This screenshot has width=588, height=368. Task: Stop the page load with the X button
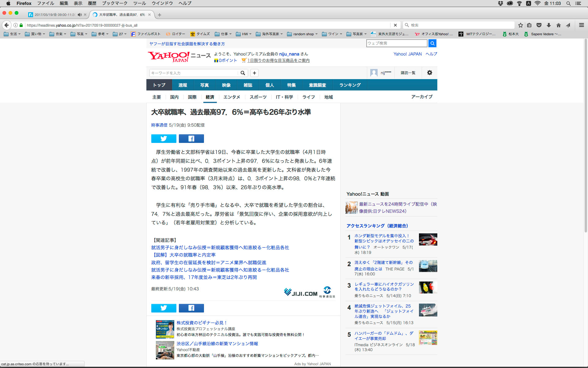pos(395,25)
